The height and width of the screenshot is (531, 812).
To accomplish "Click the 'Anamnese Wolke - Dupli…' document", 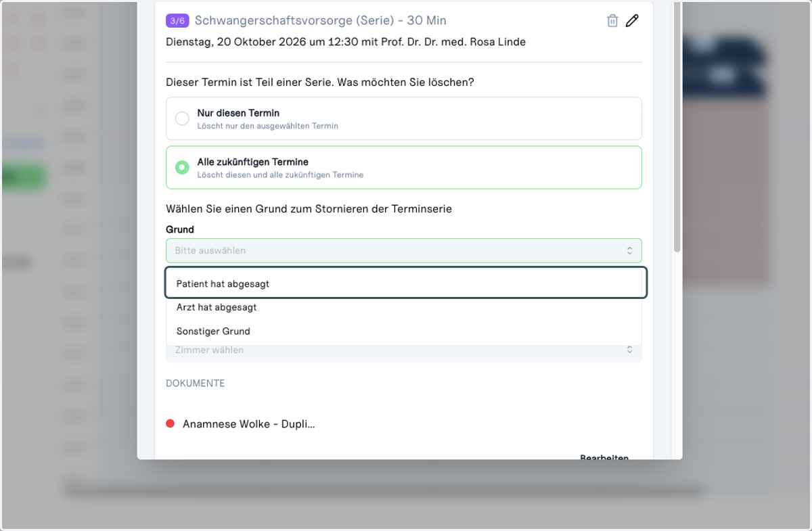I will click(x=248, y=423).
